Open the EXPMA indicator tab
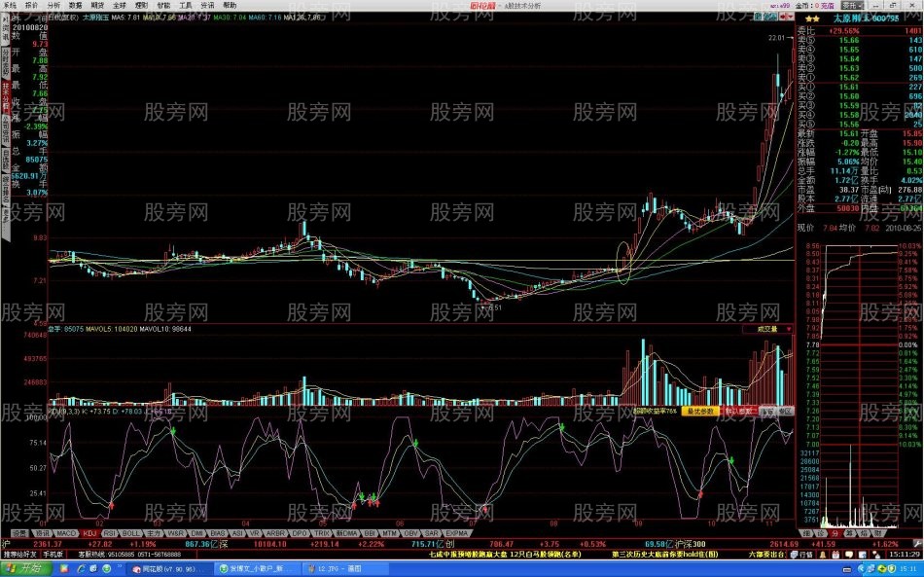 click(456, 533)
